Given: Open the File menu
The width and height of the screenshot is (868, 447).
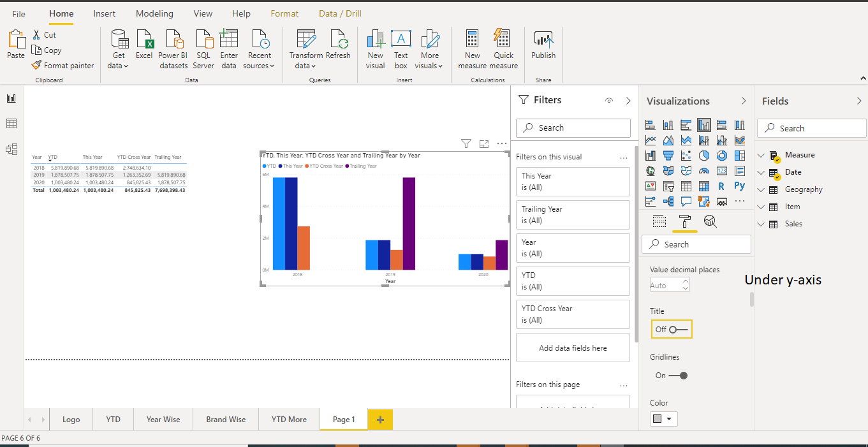Looking at the screenshot, I should tap(19, 13).
